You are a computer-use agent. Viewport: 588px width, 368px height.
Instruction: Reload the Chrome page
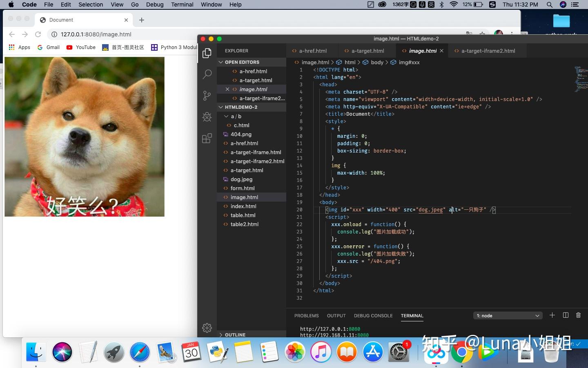tap(38, 34)
